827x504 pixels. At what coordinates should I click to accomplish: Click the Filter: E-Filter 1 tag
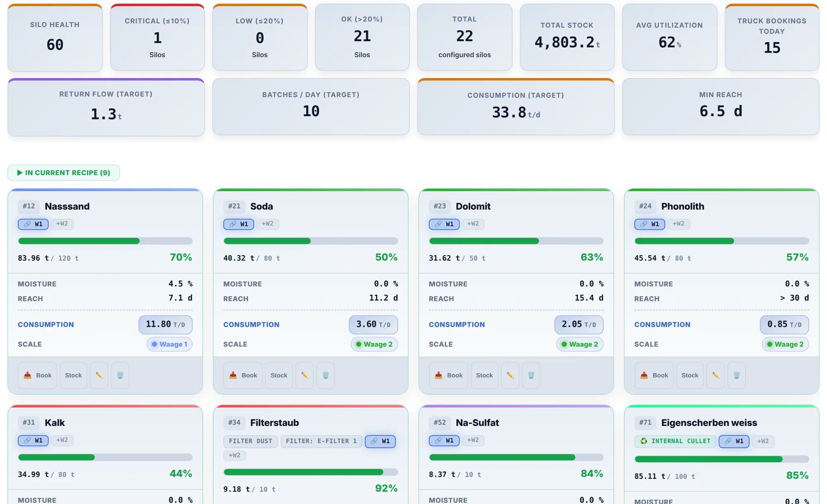(x=321, y=441)
